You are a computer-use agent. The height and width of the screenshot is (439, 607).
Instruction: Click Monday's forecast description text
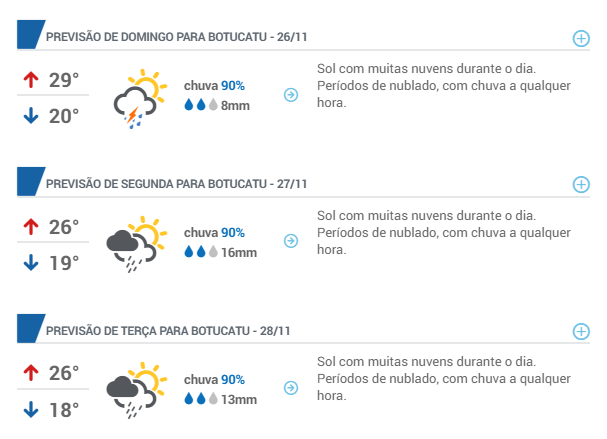pos(444,233)
